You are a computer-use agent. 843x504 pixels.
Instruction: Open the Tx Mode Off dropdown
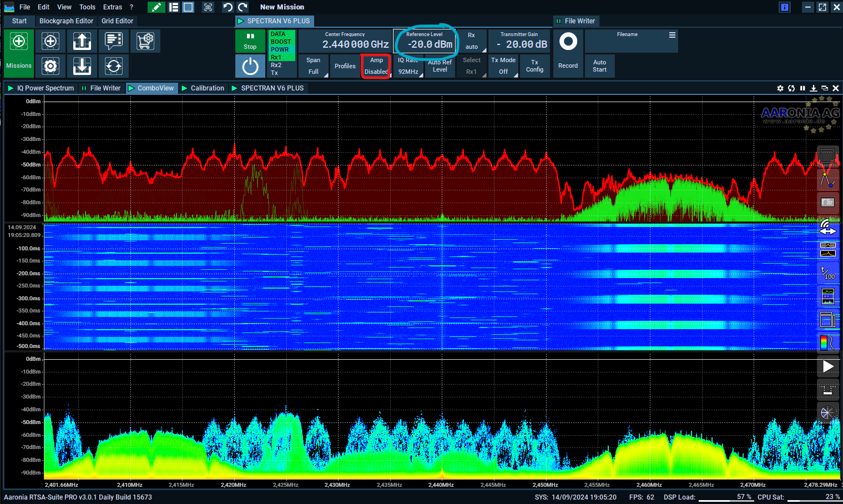click(x=503, y=66)
